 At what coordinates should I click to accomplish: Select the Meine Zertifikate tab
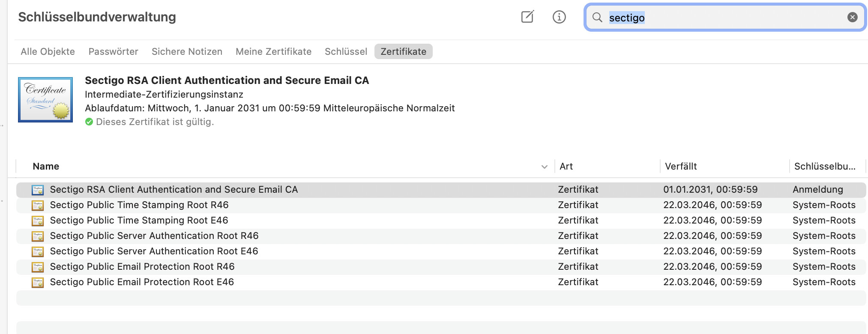click(273, 52)
